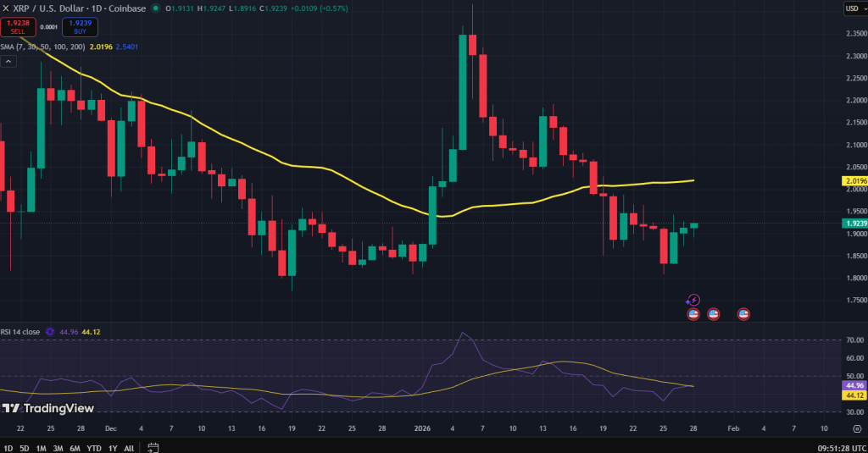This screenshot has height=453, width=868.
Task: Click yellow 44.12 value in RSI legend
Action: (91, 332)
